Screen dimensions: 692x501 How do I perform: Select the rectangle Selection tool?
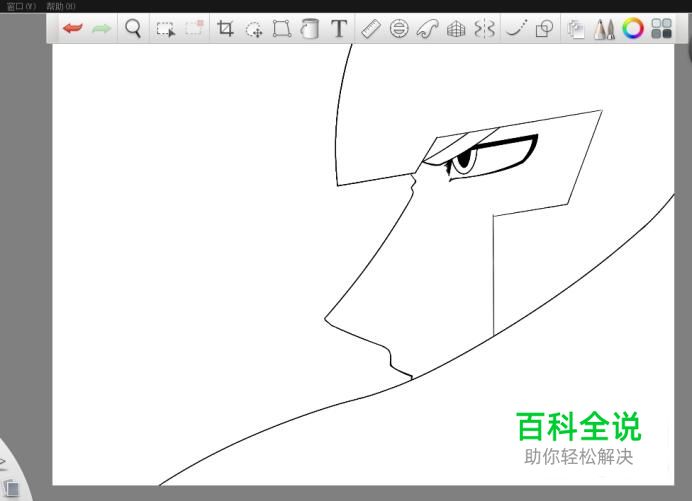coord(165,29)
